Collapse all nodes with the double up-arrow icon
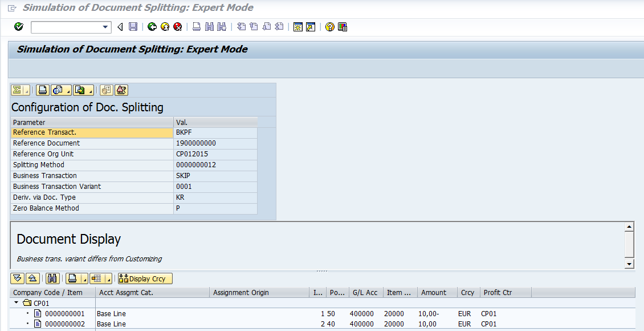644x331 pixels. tap(32, 278)
